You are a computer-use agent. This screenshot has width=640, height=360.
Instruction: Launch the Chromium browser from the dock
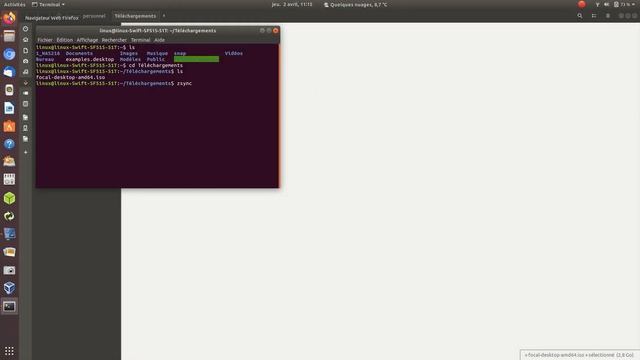pyautogui.click(x=9, y=54)
